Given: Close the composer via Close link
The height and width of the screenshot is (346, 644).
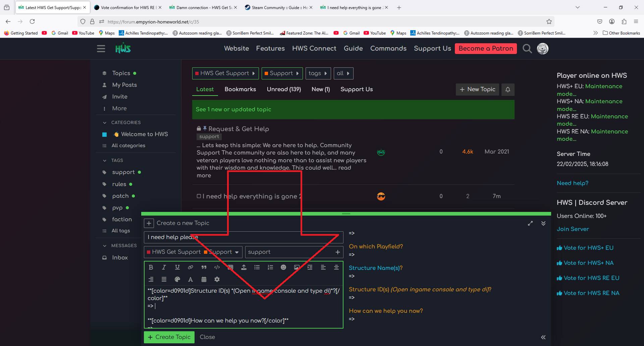Looking at the screenshot, I should (207, 337).
